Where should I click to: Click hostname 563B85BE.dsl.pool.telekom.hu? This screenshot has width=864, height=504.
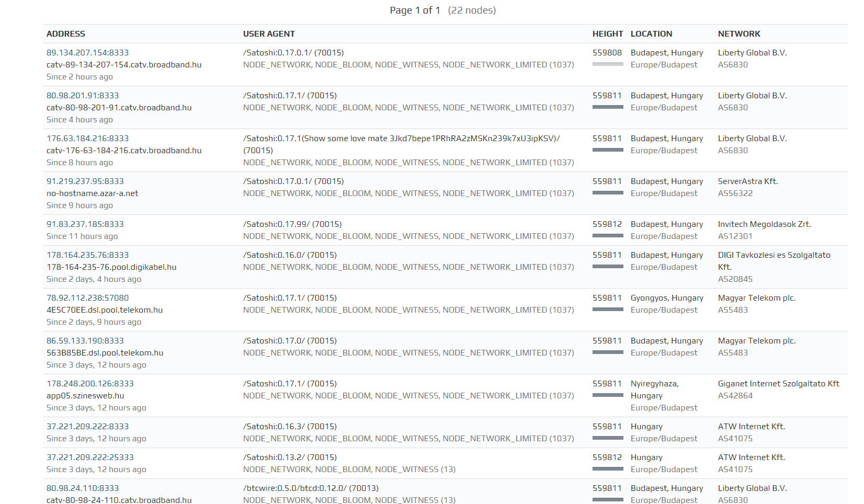[x=105, y=353]
